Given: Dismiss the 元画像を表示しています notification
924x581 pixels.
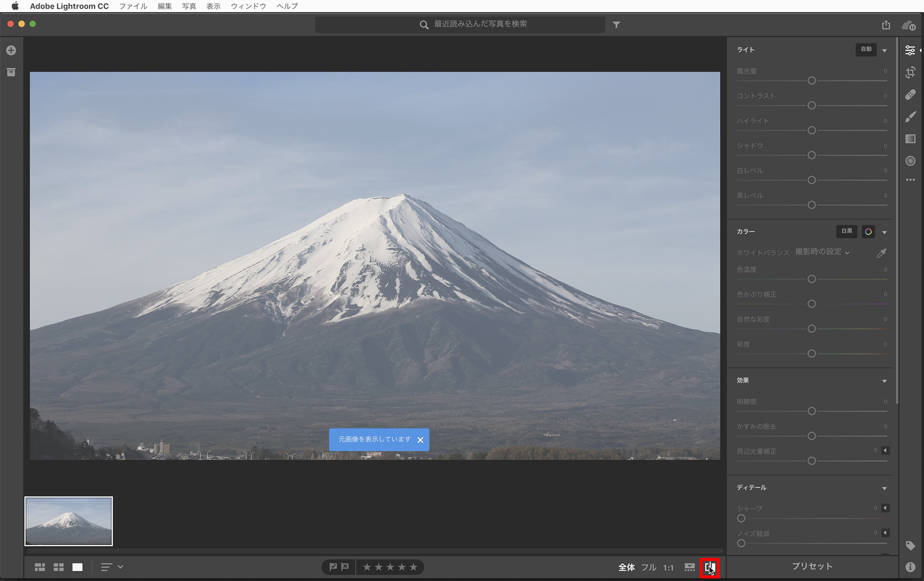Looking at the screenshot, I should click(420, 440).
